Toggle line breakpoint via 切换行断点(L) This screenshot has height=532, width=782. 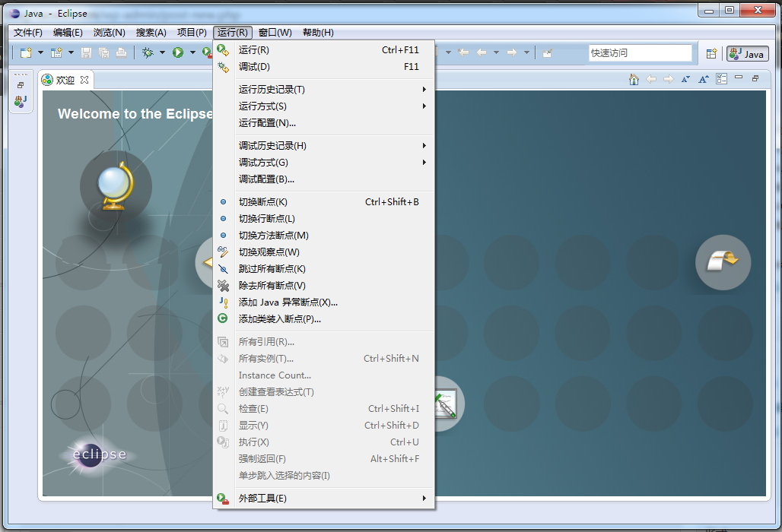[266, 219]
